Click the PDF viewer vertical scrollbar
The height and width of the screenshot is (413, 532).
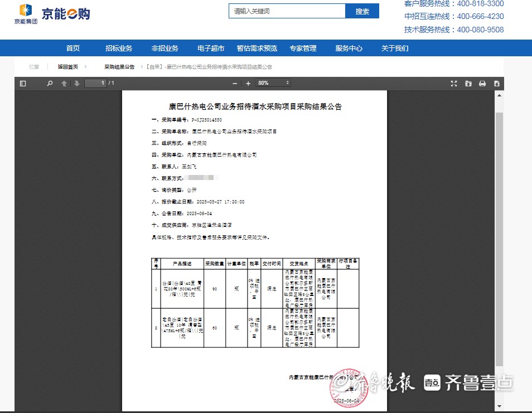tap(500, 240)
